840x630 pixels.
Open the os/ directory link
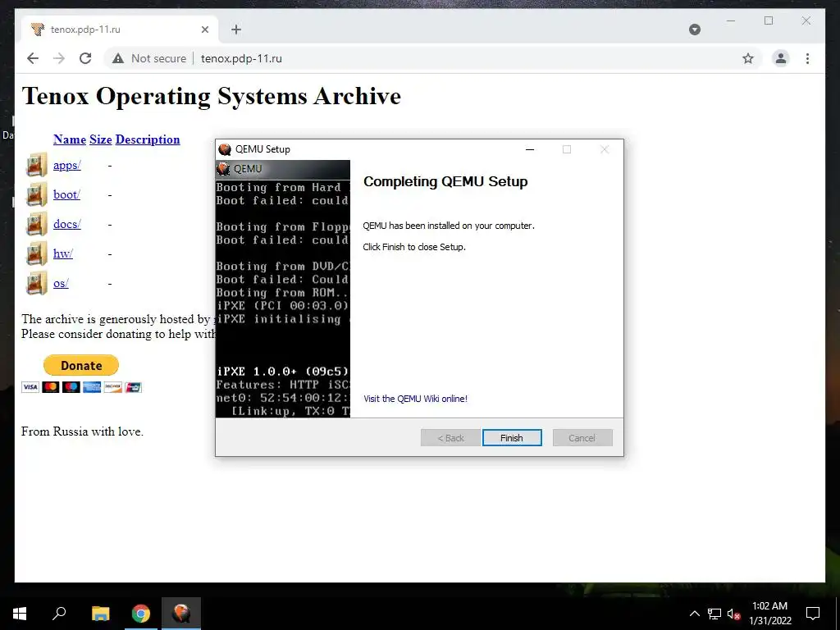61,283
